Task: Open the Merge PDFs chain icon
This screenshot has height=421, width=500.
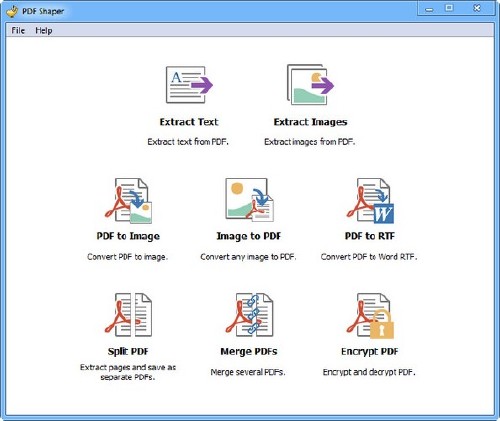Action: [x=249, y=315]
